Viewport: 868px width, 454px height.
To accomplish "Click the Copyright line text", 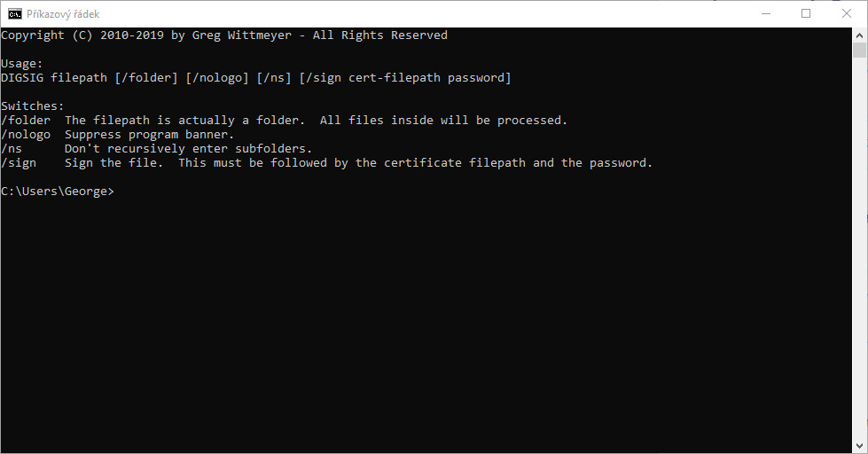I will (x=224, y=35).
